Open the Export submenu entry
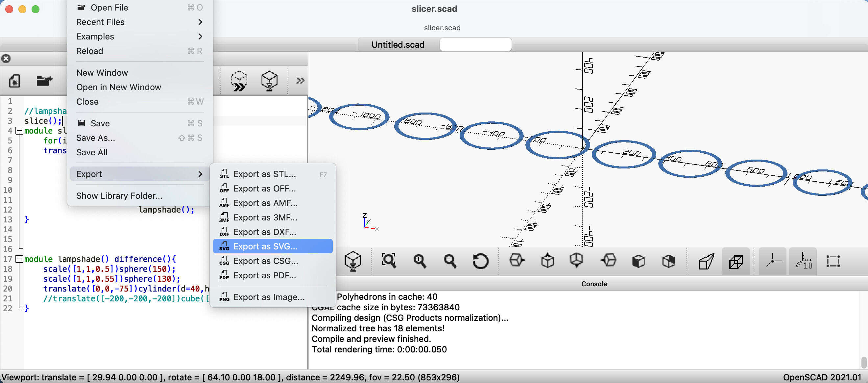 [x=139, y=174]
